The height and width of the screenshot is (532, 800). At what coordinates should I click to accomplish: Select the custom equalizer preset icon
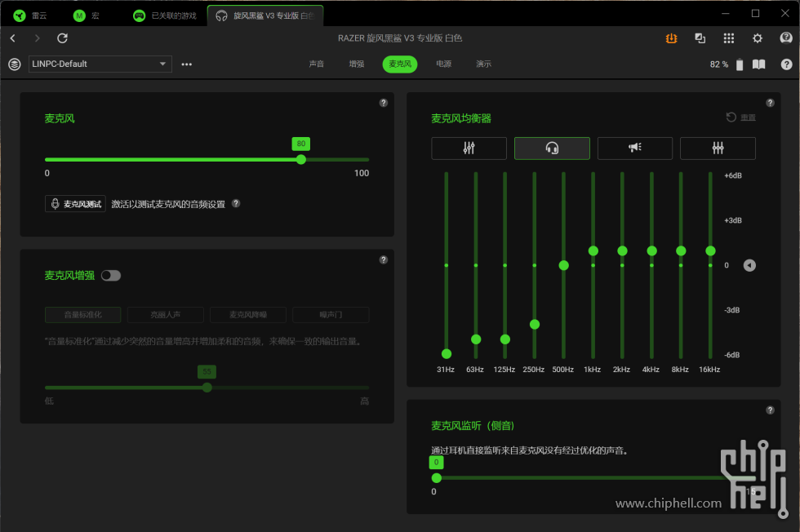718,148
